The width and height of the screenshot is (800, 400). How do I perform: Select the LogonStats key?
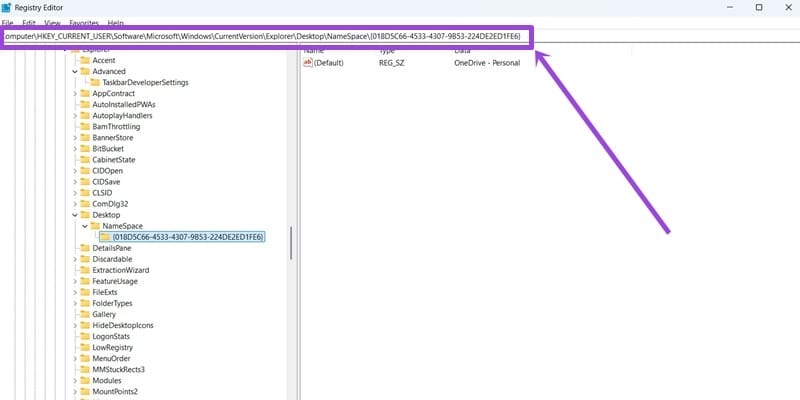click(111, 336)
